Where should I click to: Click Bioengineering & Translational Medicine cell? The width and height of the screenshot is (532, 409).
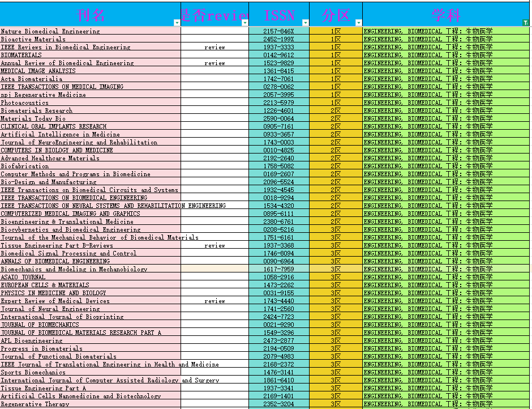point(90,221)
